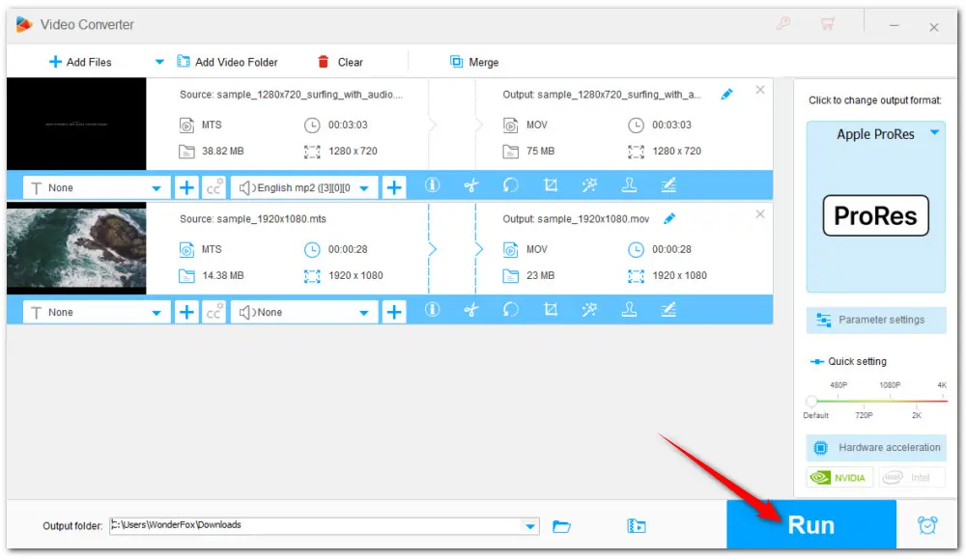This screenshot has width=966, height=560.
Task: Select the ocean rock video thumbnail
Action: pos(76,248)
